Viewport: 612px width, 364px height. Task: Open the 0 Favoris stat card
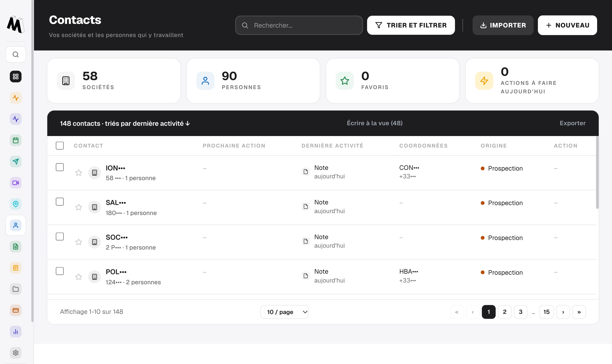click(393, 81)
